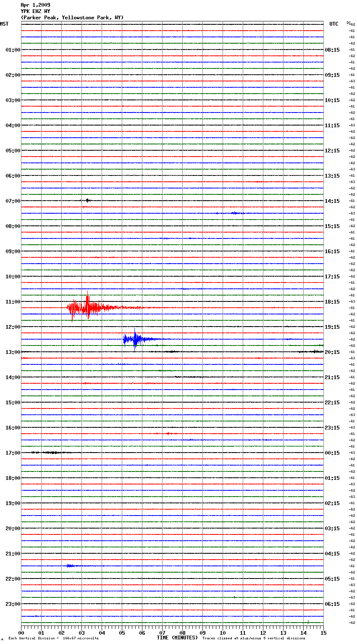
Task: Select the 23:15 UTC time label
Action: [332, 428]
